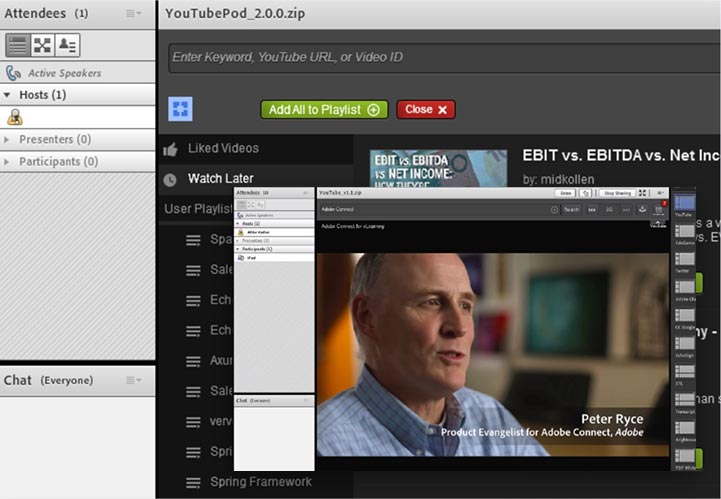Click the Watch Later clock icon

coord(170,179)
